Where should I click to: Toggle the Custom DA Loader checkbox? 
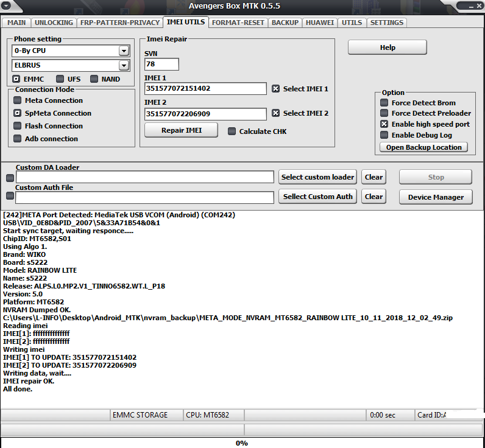click(10, 178)
